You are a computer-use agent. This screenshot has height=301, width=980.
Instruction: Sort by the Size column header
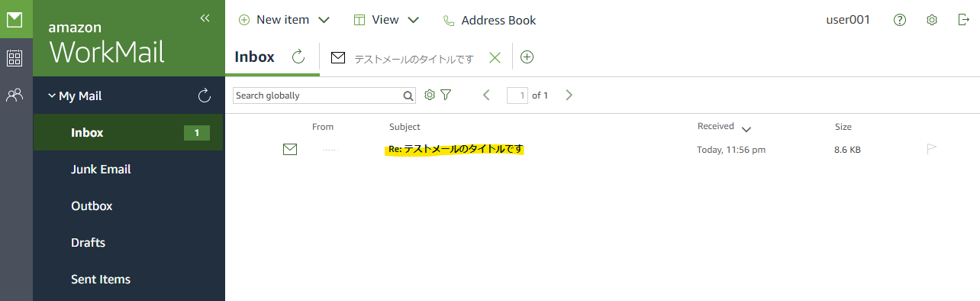pos(843,127)
